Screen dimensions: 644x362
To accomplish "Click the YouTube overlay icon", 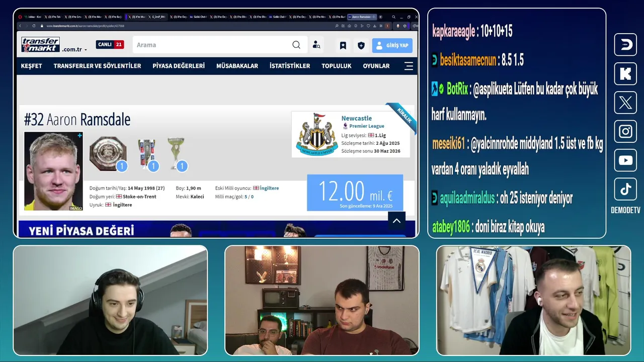I will coord(625,160).
